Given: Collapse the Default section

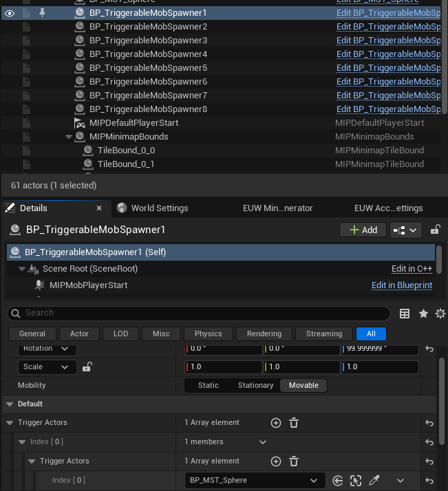Looking at the screenshot, I should point(10,404).
